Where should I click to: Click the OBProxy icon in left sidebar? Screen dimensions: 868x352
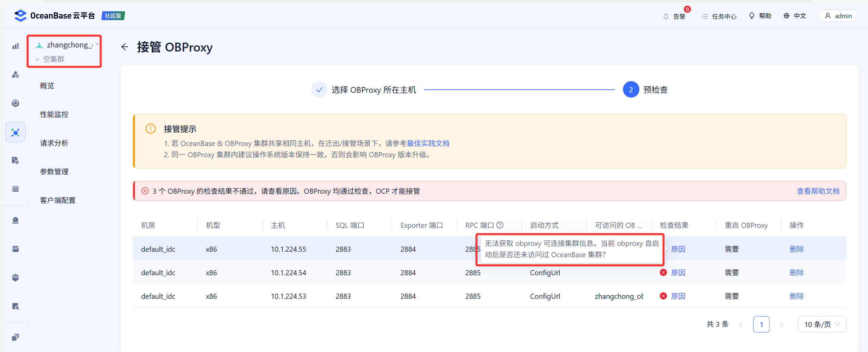click(15, 132)
